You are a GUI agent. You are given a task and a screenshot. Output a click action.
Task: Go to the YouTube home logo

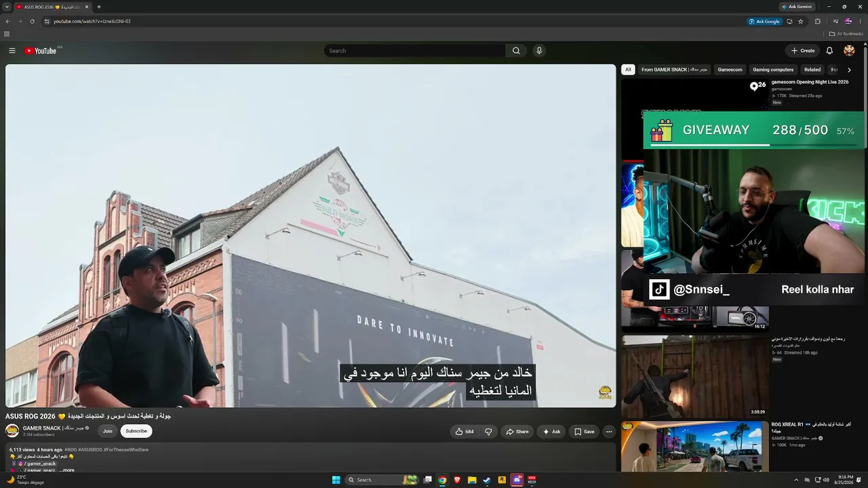pos(41,51)
